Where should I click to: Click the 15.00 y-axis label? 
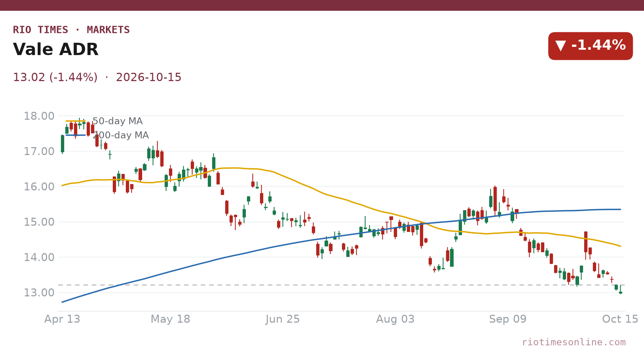[x=39, y=222]
